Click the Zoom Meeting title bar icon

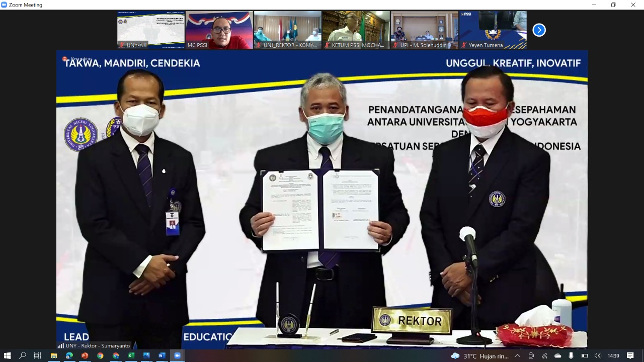pos(4,5)
